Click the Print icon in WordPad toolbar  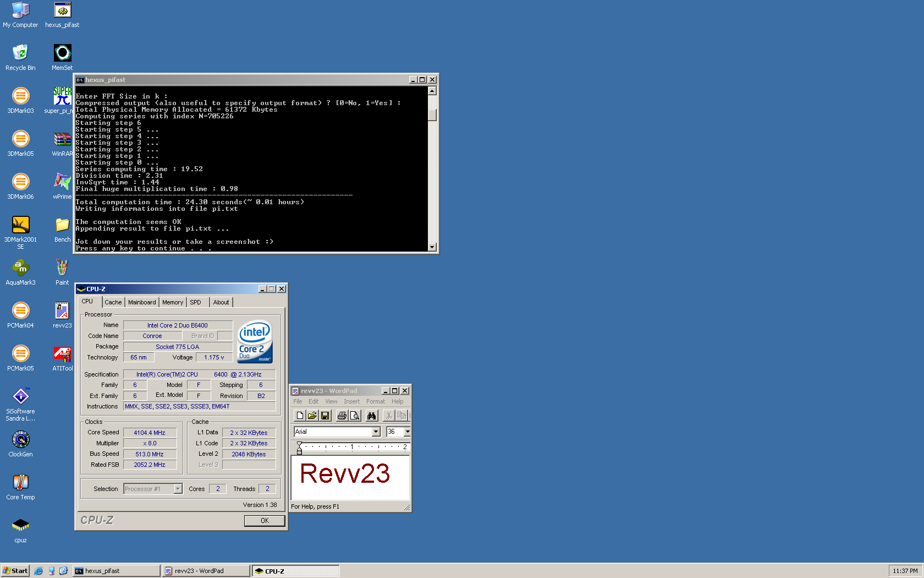pos(342,416)
